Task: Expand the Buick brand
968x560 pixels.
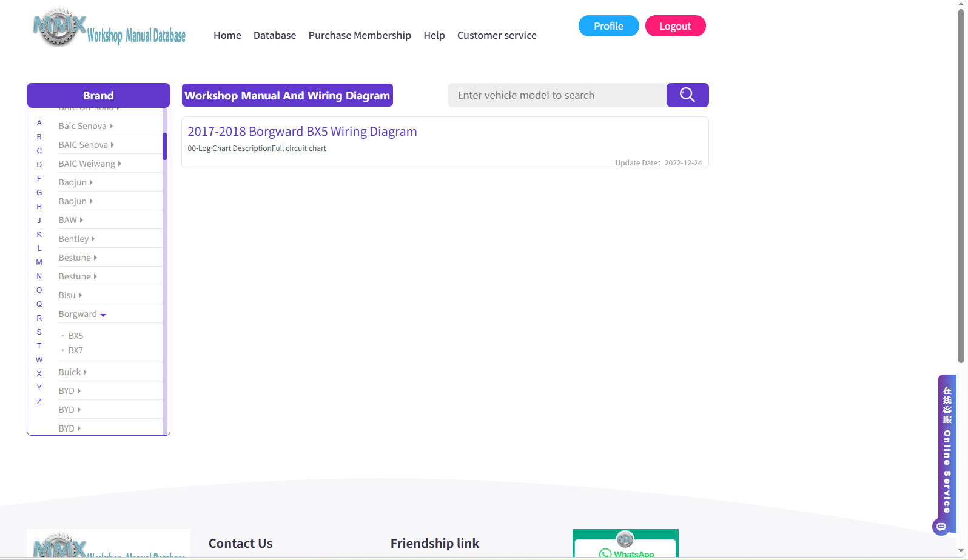Action: (x=73, y=372)
